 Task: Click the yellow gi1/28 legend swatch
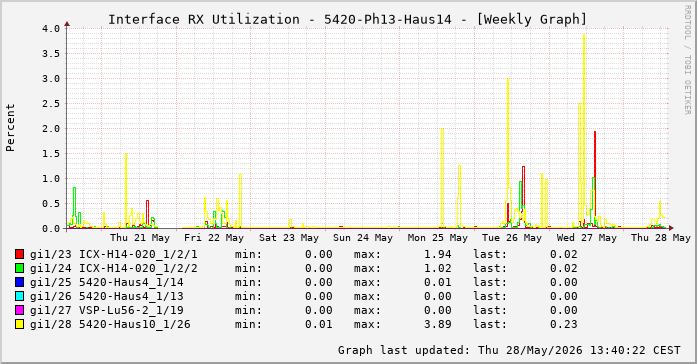pos(19,324)
